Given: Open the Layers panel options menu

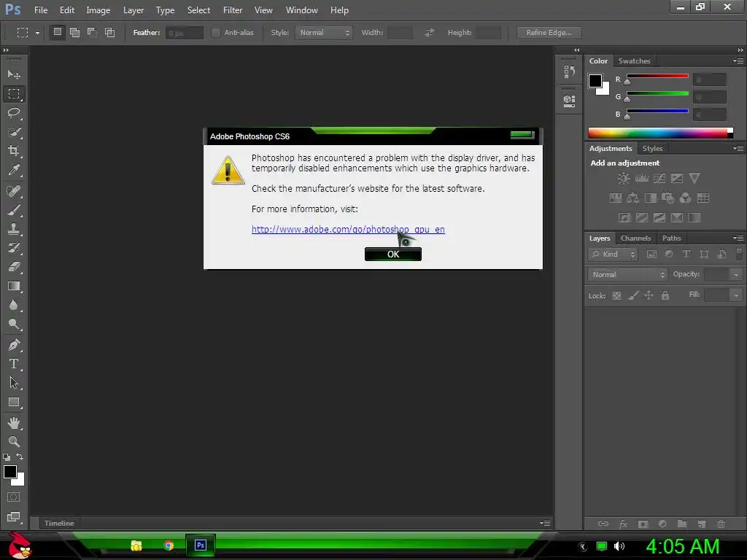Looking at the screenshot, I should (x=738, y=238).
